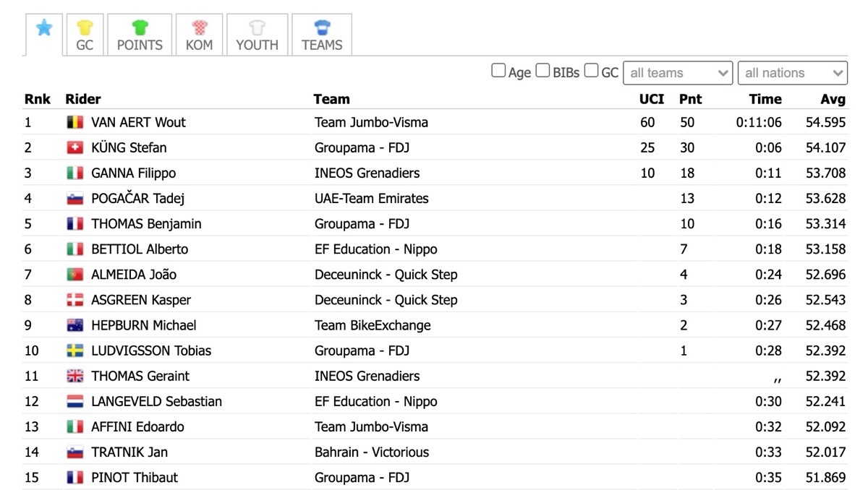This screenshot has height=490, width=868.
Task: Click the Belgian flag beside Van Aert
Action: 75,122
